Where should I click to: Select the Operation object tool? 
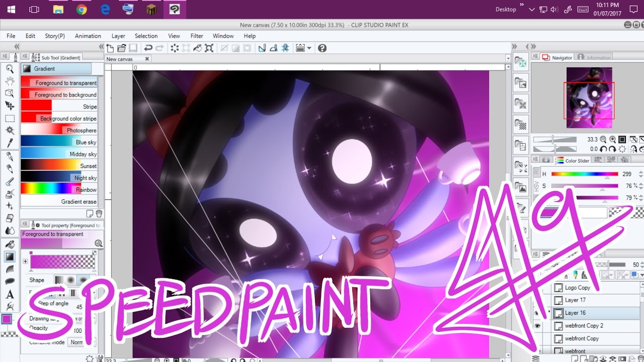[x=10, y=93]
